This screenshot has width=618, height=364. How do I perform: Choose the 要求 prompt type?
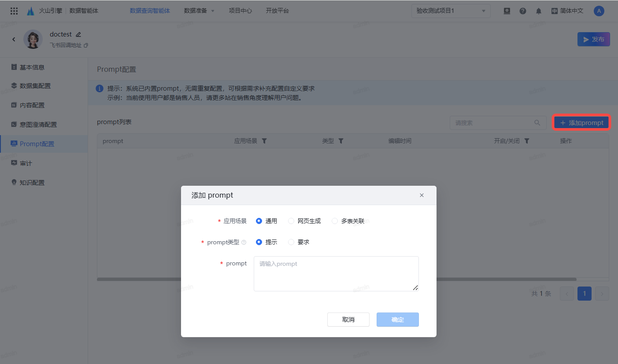[x=291, y=242]
